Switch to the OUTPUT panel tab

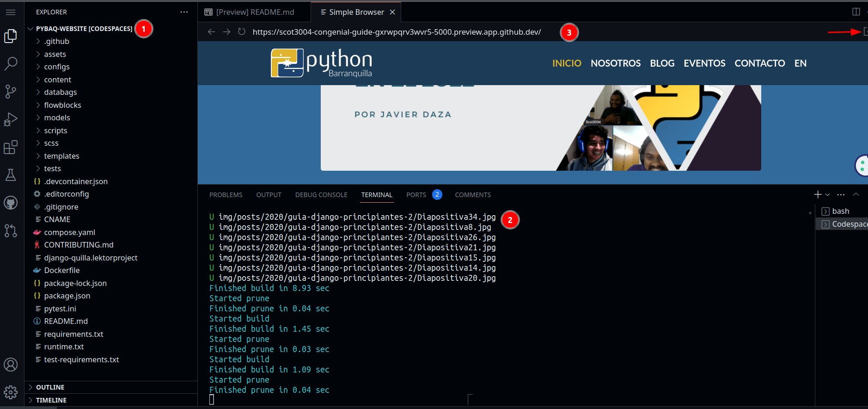click(269, 195)
